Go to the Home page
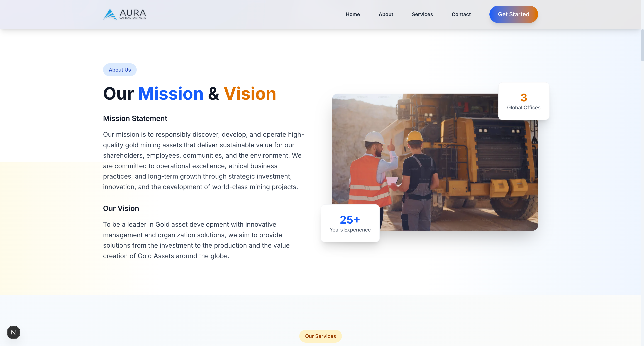The width and height of the screenshot is (644, 346). point(352,14)
